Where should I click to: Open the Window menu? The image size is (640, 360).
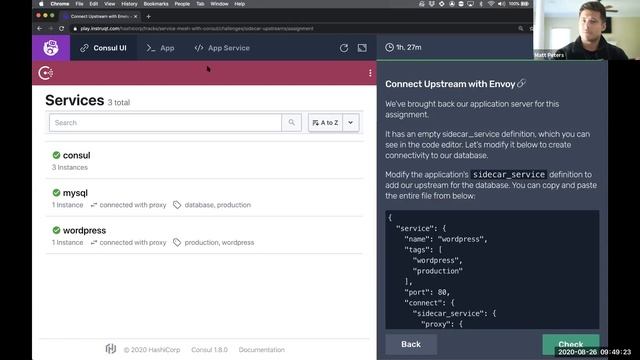point(219,4)
